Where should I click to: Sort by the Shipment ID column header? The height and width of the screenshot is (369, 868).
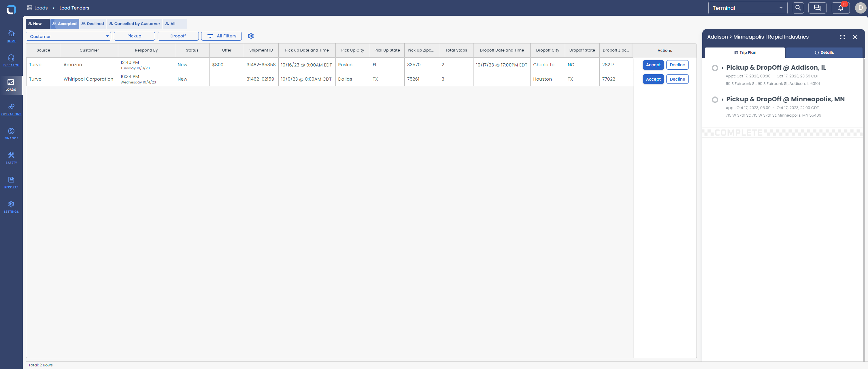click(x=261, y=50)
